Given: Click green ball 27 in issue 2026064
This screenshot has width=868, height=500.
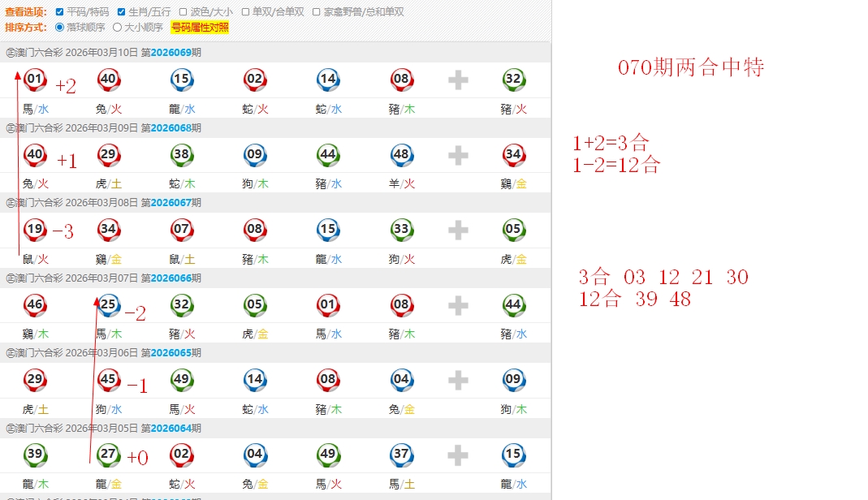Looking at the screenshot, I should tap(109, 455).
